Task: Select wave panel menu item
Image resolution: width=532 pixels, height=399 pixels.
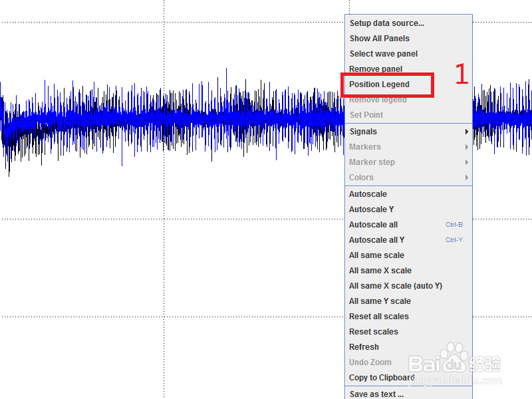Action: 408,54
